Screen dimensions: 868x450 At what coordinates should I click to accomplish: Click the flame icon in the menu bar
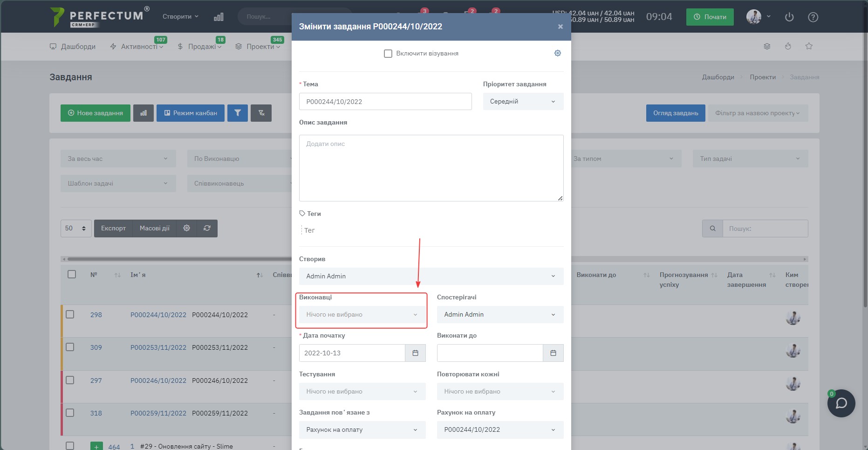coord(788,46)
